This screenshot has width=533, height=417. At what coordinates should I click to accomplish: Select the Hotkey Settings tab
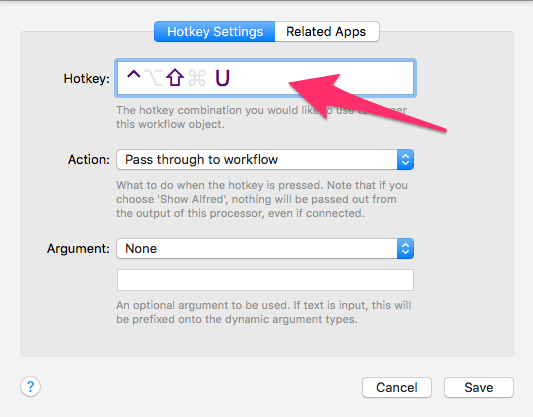coord(214,32)
